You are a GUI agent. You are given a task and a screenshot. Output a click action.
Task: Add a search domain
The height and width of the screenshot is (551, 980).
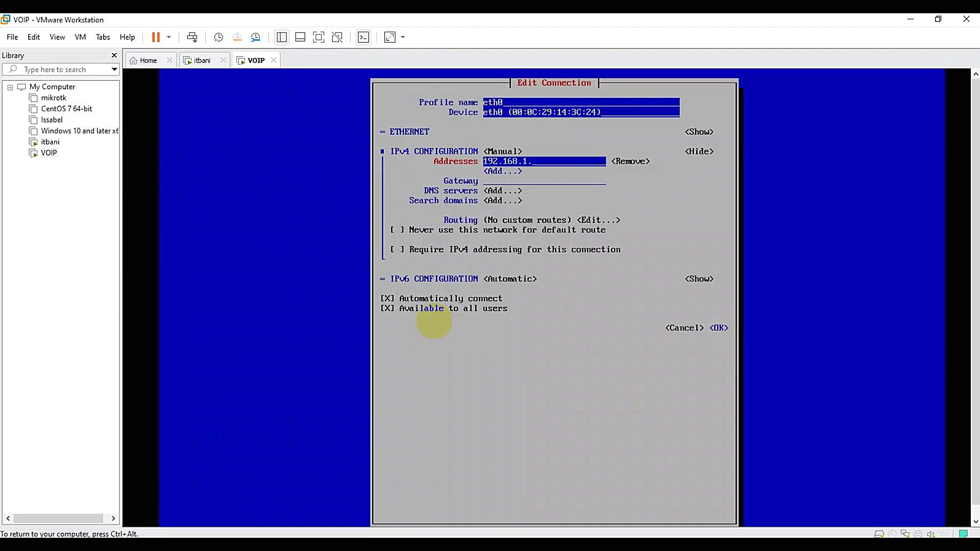tap(503, 201)
